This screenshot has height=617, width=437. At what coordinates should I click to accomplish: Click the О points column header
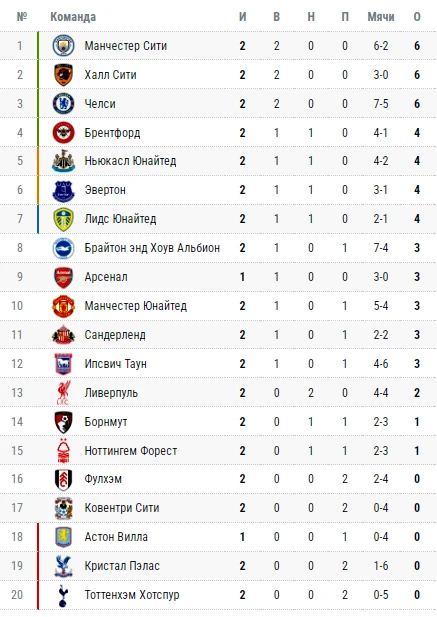click(x=417, y=17)
